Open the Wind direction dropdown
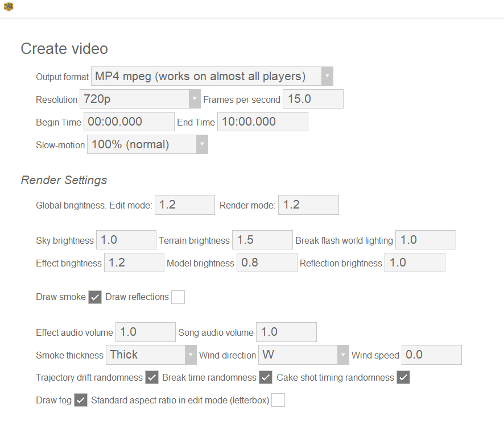Screen dimensions: 504x425 [303, 355]
